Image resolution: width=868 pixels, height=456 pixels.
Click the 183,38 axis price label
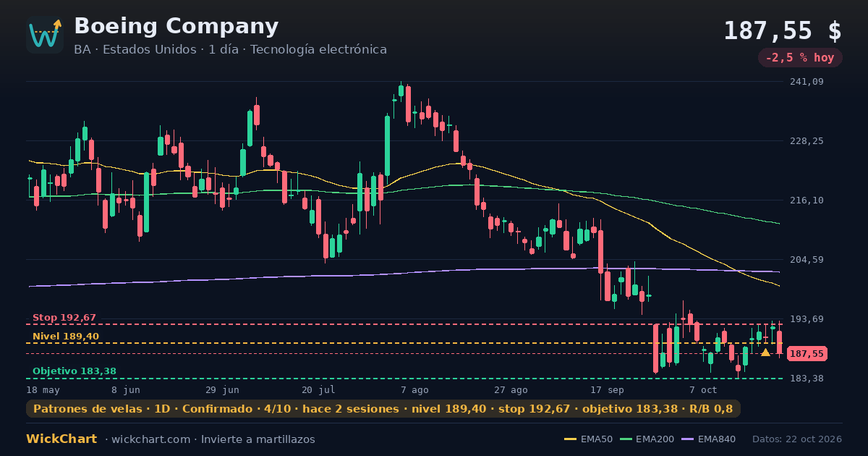click(x=807, y=379)
